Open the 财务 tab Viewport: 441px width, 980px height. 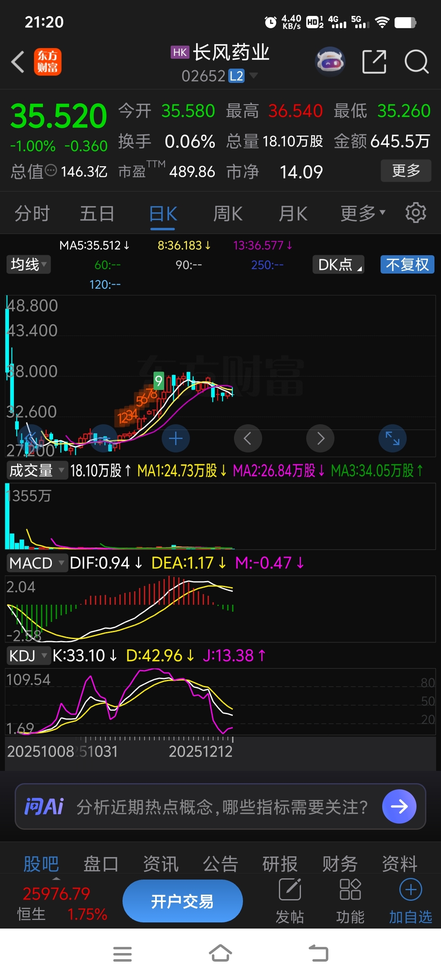340,864
